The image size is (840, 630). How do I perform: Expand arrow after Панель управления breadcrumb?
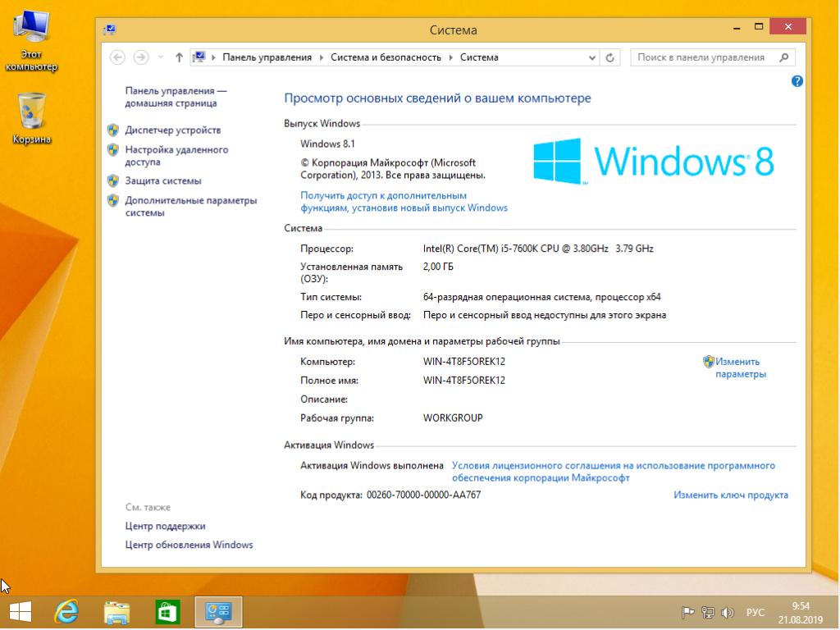point(322,57)
